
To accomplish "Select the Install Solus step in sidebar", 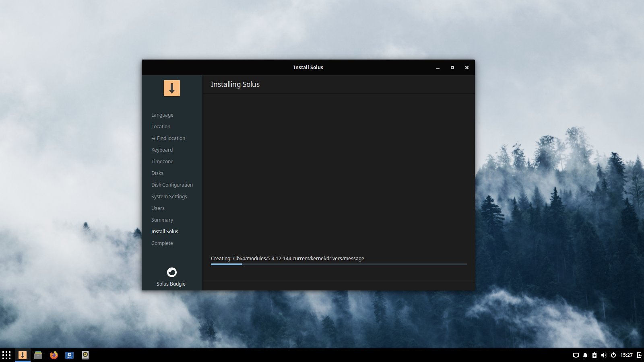I will [165, 232].
